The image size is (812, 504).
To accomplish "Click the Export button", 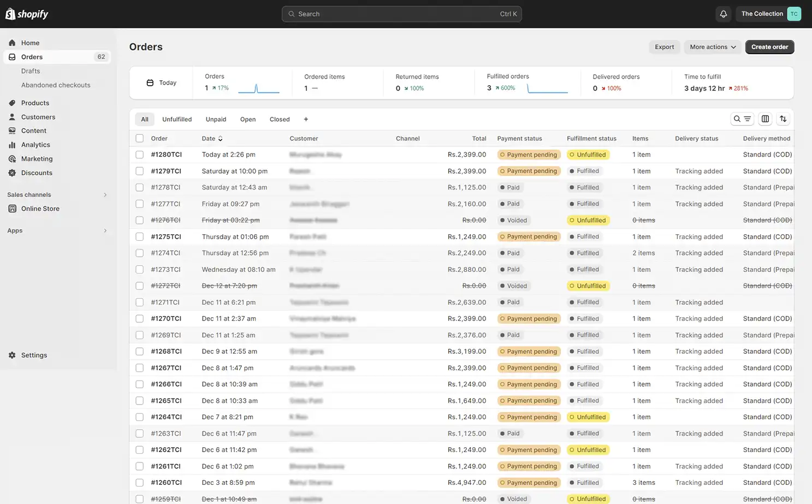I will (x=664, y=47).
